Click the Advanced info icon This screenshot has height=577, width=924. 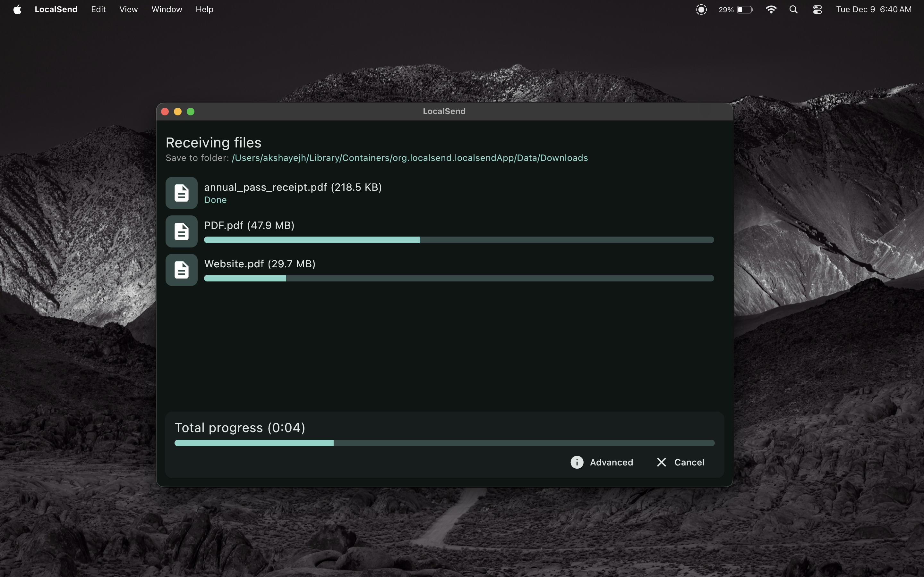coord(577,462)
